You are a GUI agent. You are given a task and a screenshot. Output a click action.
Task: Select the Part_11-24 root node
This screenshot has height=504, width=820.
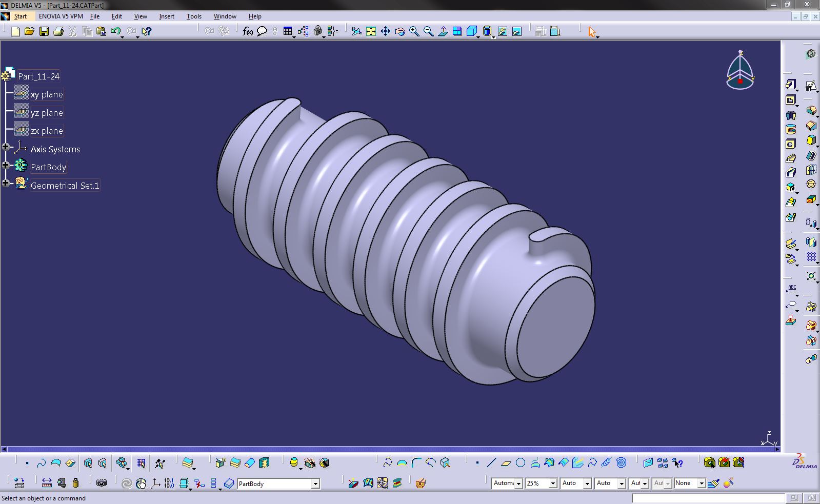[39, 76]
